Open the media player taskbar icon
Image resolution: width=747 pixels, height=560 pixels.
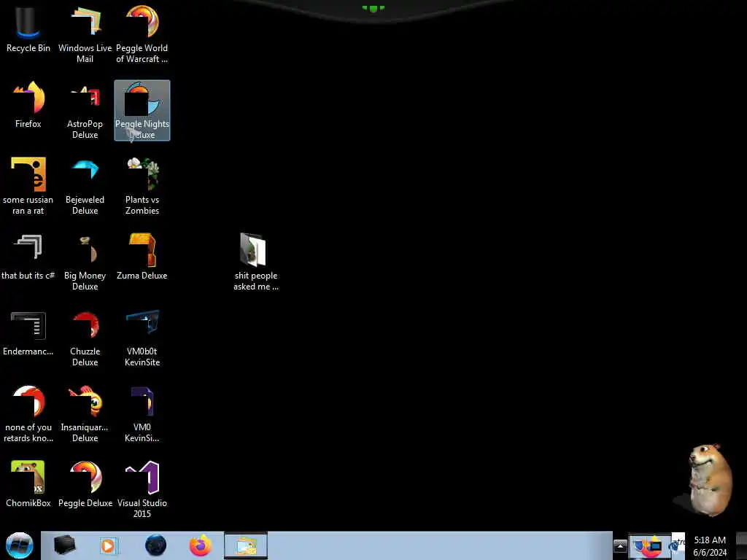[108, 546]
